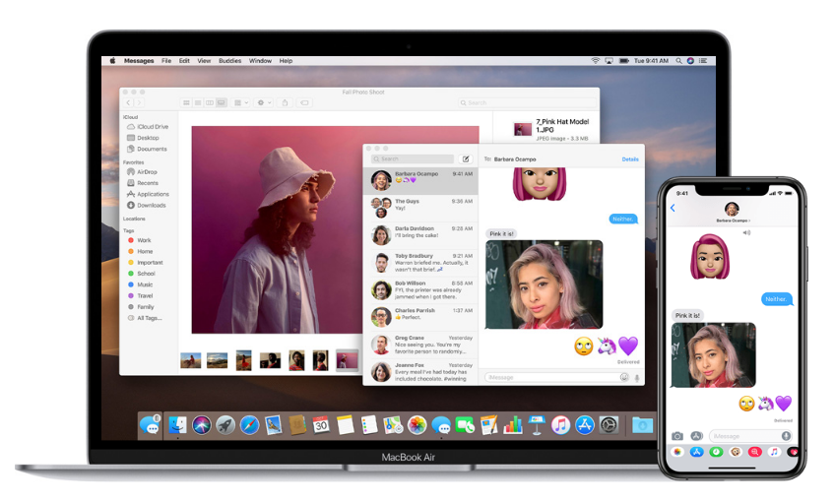This screenshot has width=834, height=504.
Task: Switch Finder to column view
Action: (x=210, y=102)
